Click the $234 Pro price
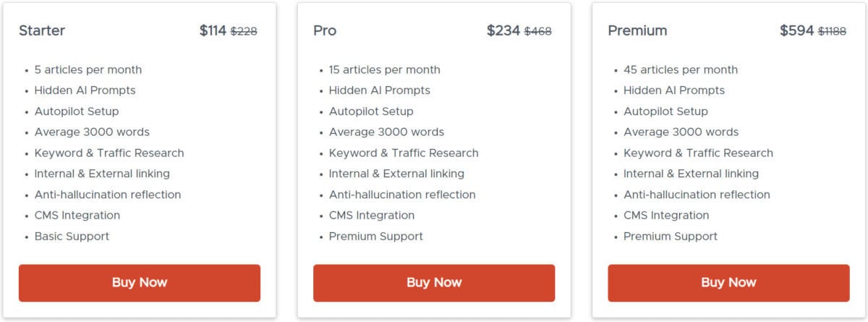Viewport: 868px width, 322px height. click(x=503, y=31)
